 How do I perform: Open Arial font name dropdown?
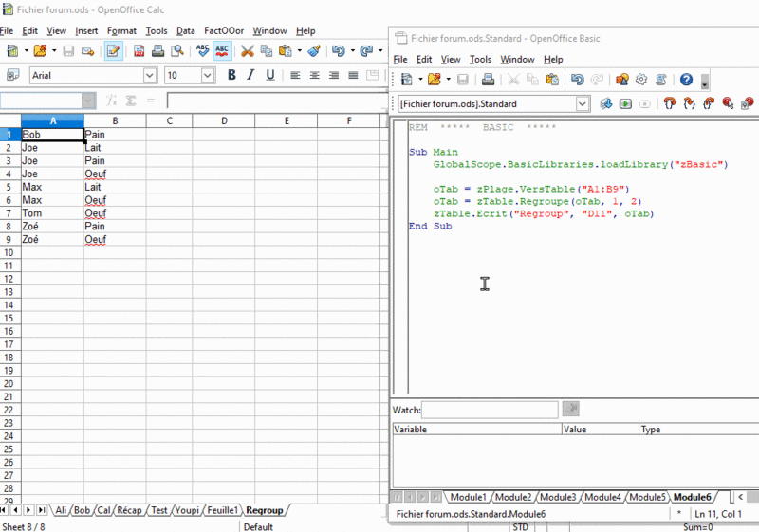tap(150, 76)
